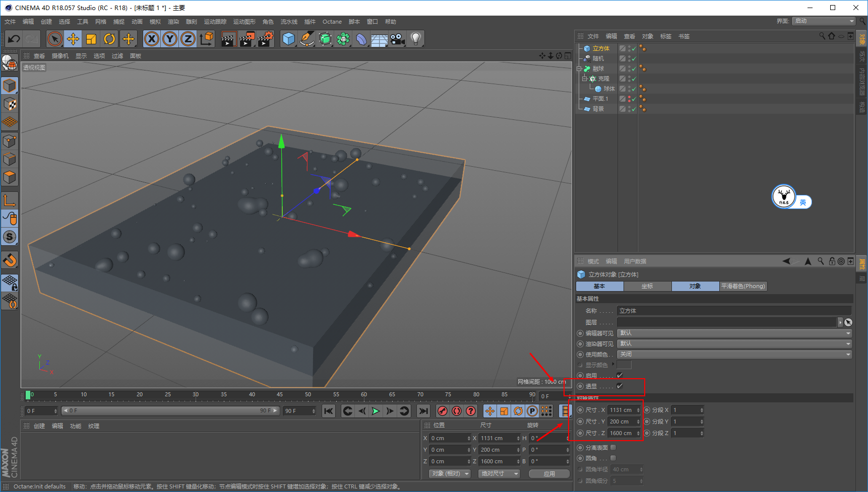Render the current active view
This screenshot has width=868, height=492.
pyautogui.click(x=228, y=39)
